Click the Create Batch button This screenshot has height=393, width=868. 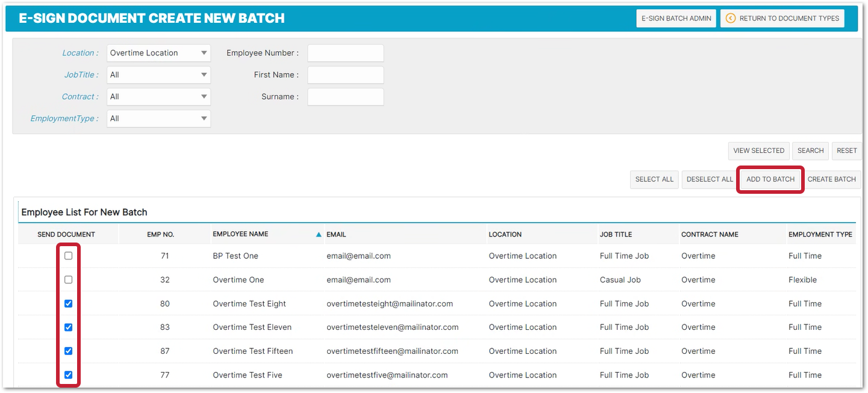point(831,179)
